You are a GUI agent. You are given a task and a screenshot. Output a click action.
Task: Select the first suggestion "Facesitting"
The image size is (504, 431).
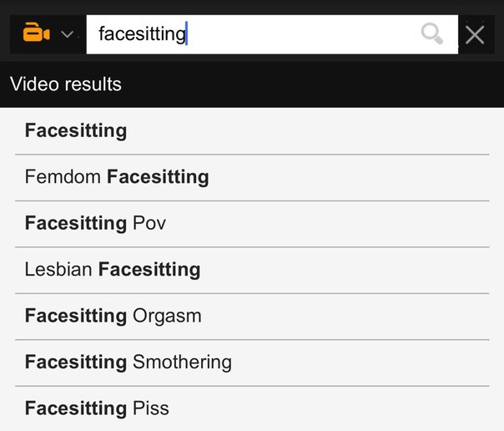coord(252,131)
